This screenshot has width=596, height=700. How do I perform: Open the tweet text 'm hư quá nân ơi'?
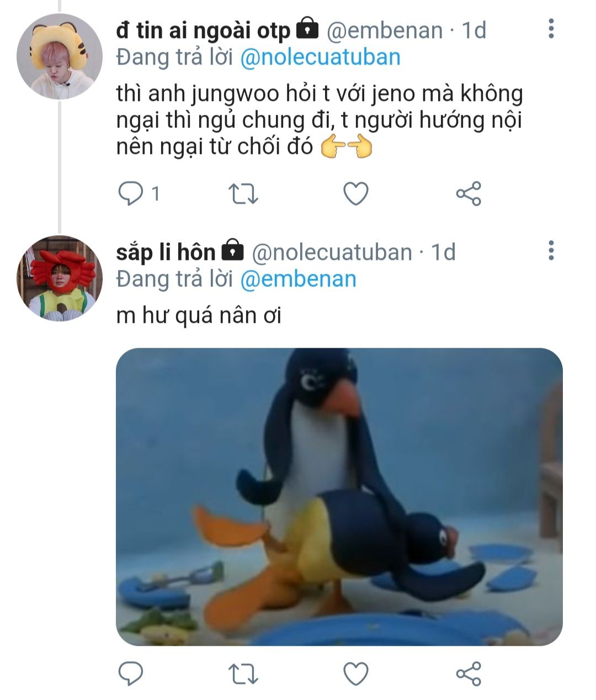click(199, 316)
